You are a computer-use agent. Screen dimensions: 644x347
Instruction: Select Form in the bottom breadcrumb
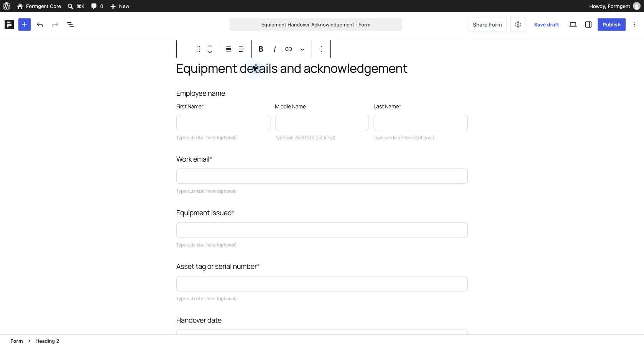coord(16,341)
